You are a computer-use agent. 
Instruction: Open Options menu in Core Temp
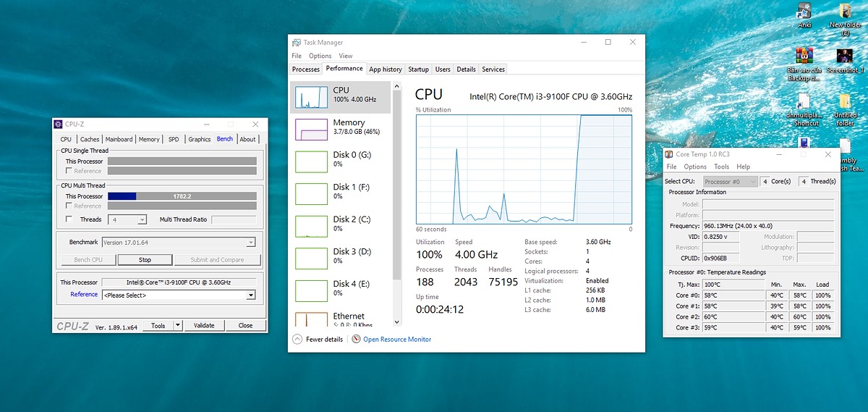point(695,167)
